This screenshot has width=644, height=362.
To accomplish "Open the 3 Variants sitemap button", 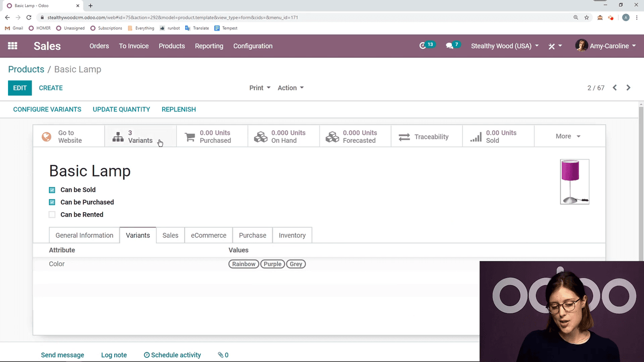I will tap(118, 137).
